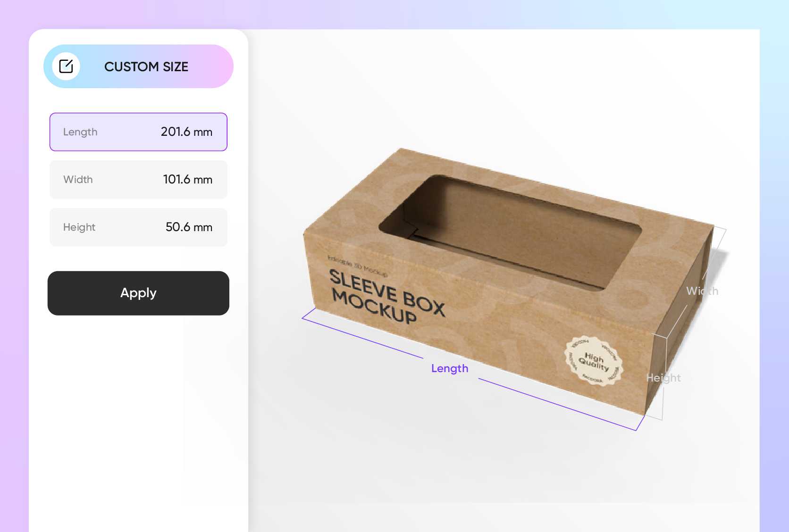This screenshot has height=532, width=789.
Task: Click the SLEEVE BOX MOCKUP text on the box
Action: point(387,299)
